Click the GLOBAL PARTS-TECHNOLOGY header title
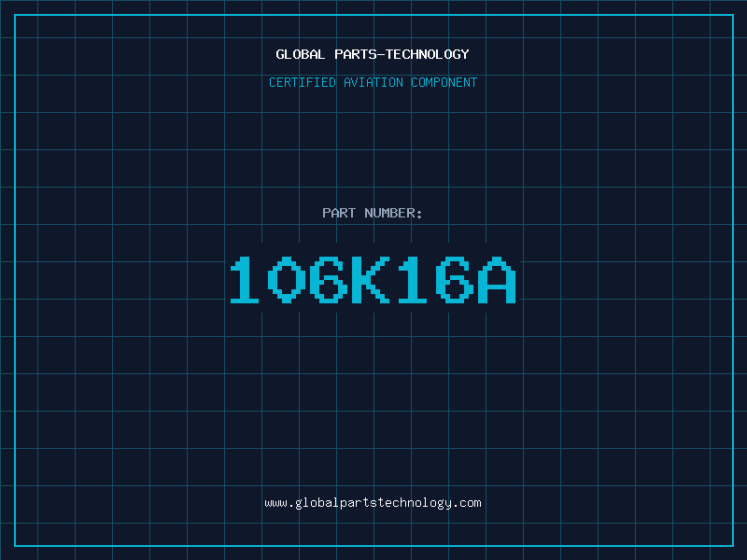The height and width of the screenshot is (560, 747). (373, 54)
